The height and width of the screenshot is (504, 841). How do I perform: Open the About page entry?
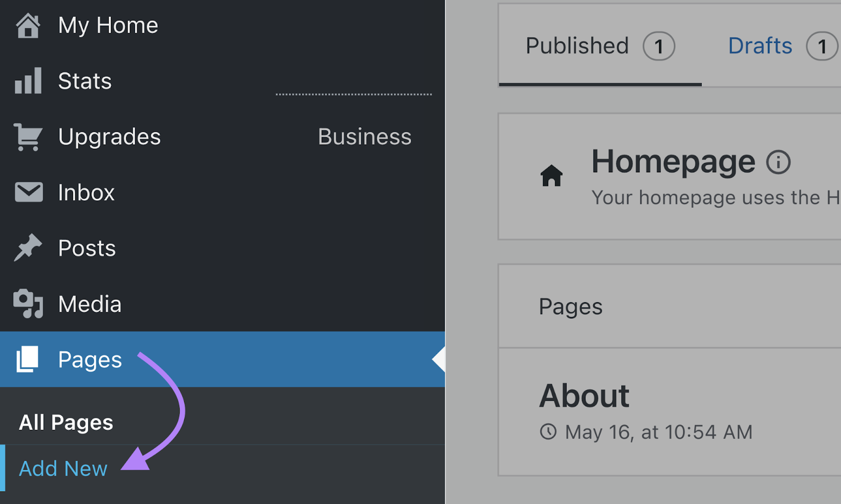tap(584, 396)
